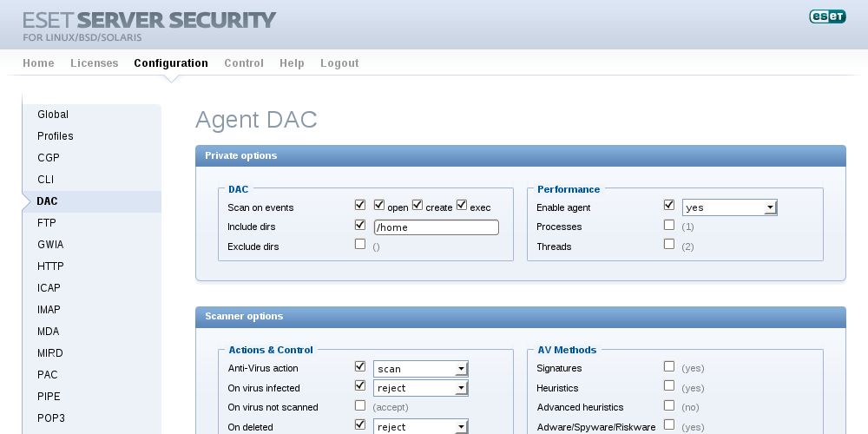Enable the Exclude dirs checkbox
This screenshot has width=868, height=434.
click(x=360, y=245)
